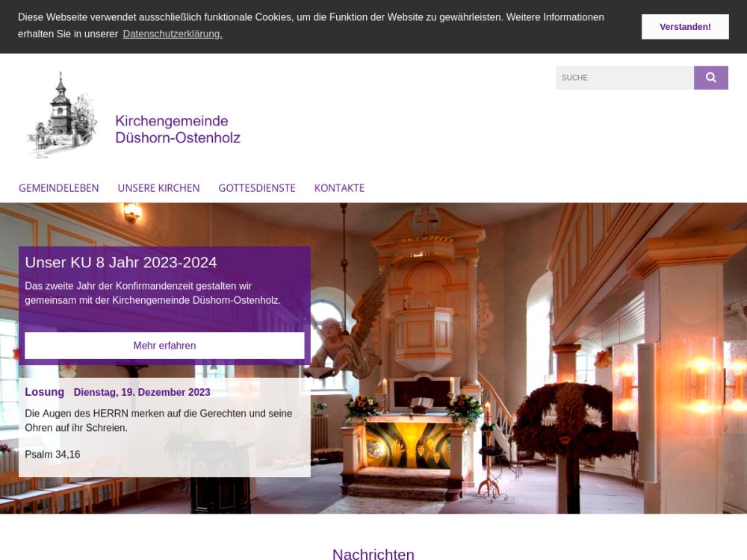Select the Psalm 34,16 reference
Image resolution: width=747 pixels, height=560 pixels.
52,455
